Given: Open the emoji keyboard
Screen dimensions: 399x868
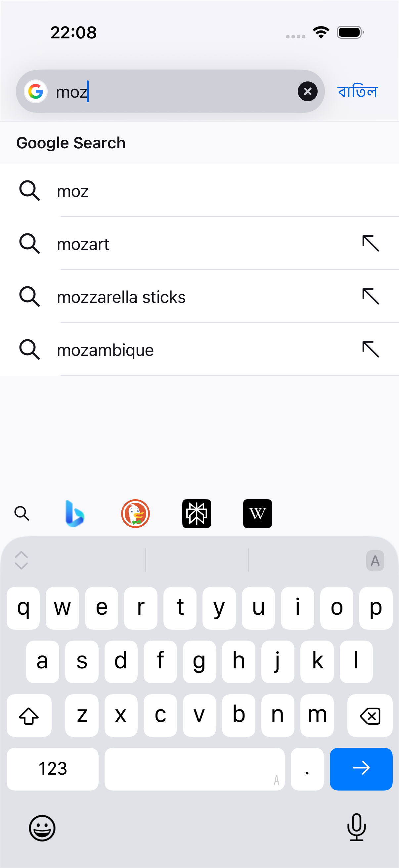Looking at the screenshot, I should 42,828.
